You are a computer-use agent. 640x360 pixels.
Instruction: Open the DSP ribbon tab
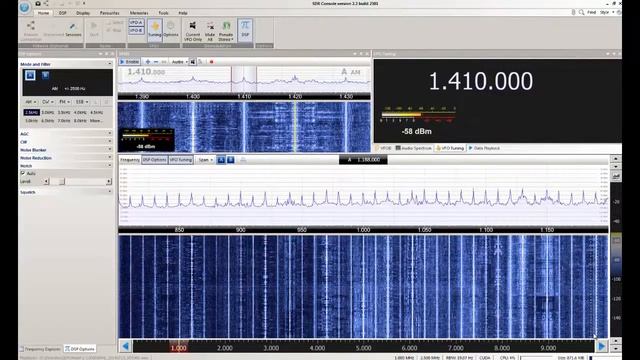pyautogui.click(x=62, y=13)
